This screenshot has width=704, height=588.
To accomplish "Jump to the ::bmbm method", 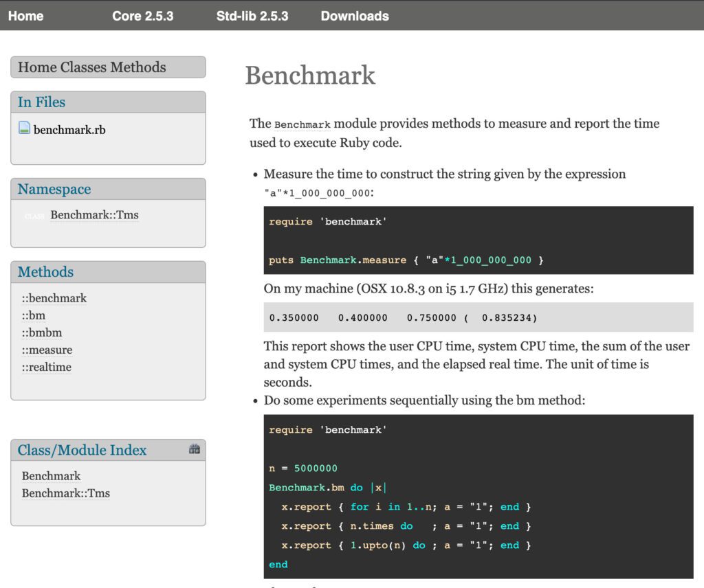I will 42,332.
